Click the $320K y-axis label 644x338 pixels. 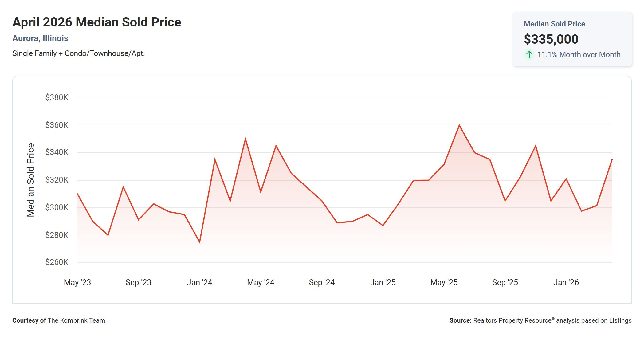(57, 180)
